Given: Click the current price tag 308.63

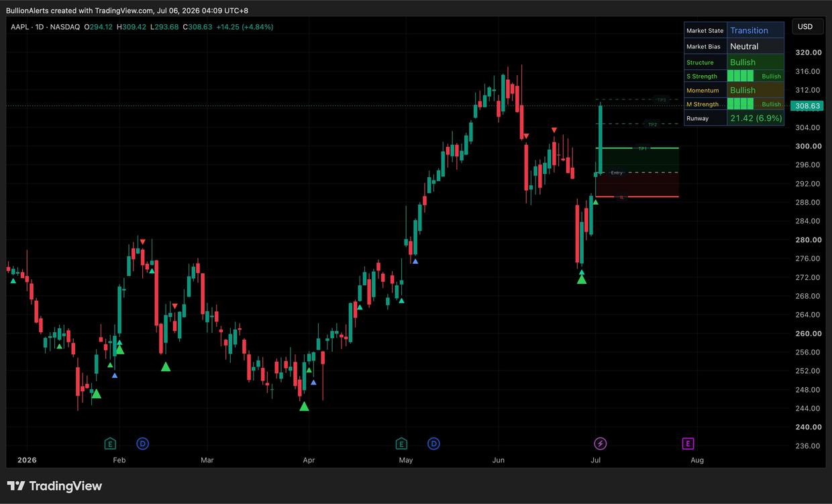Looking at the screenshot, I should point(807,106).
